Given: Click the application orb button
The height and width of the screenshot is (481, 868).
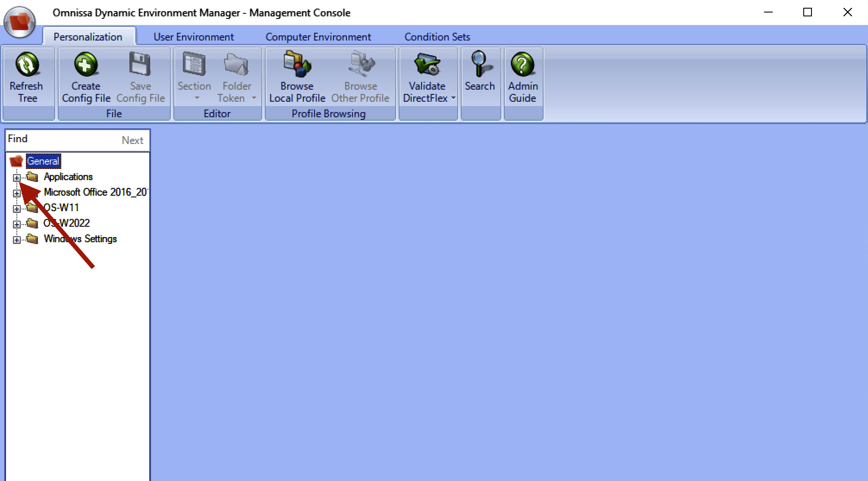Looking at the screenshot, I should point(19,22).
